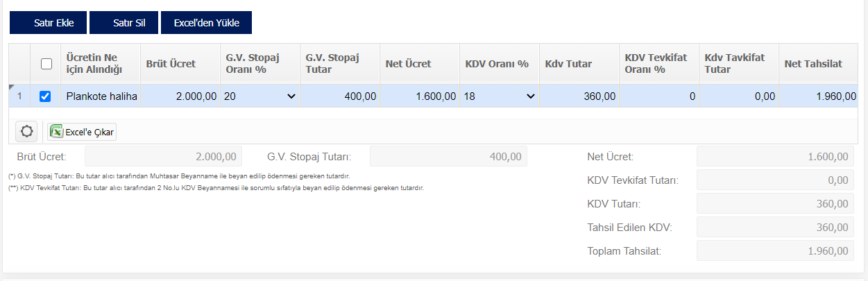Open KDV Oranı dropdown showing 18
868x281 pixels.
(500, 96)
